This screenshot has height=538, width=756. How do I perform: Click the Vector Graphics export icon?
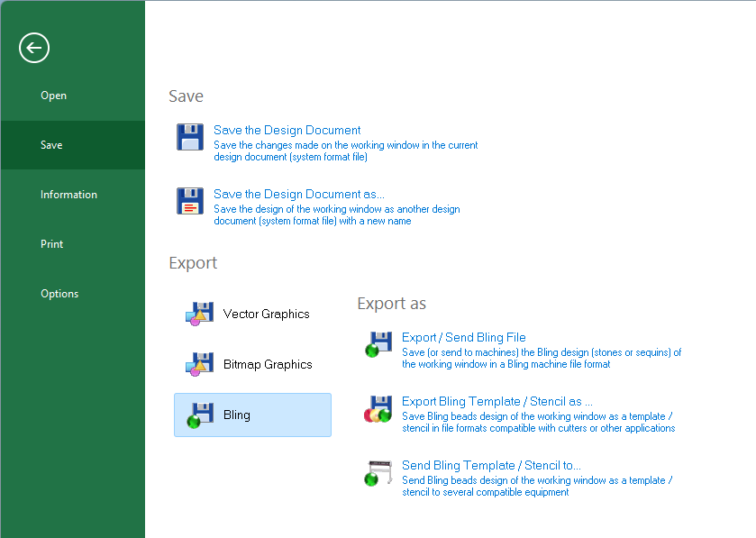pos(199,315)
